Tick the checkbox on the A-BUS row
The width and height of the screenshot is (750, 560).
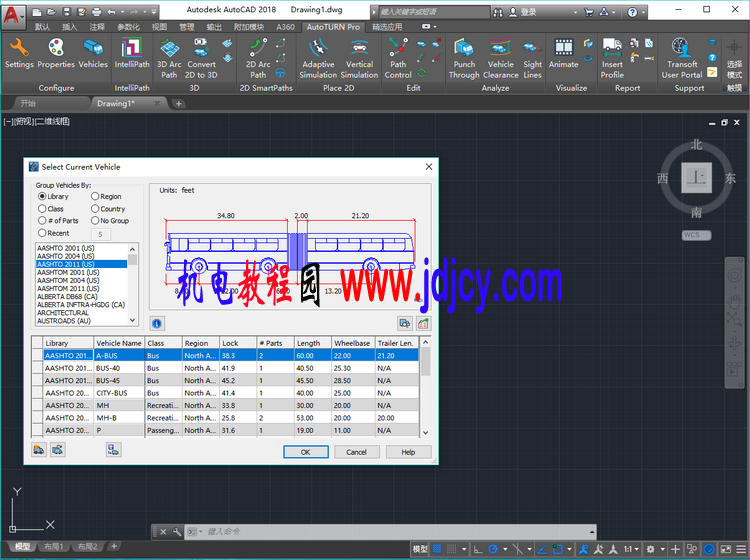click(x=37, y=355)
